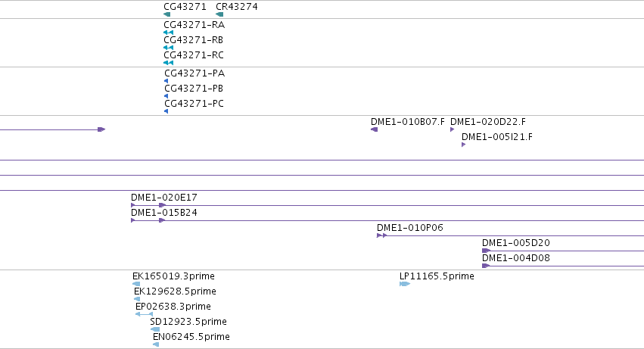This screenshot has height=349, width=644.
Task: Click the LP11165.5prime EST glyph
Action: pos(405,284)
